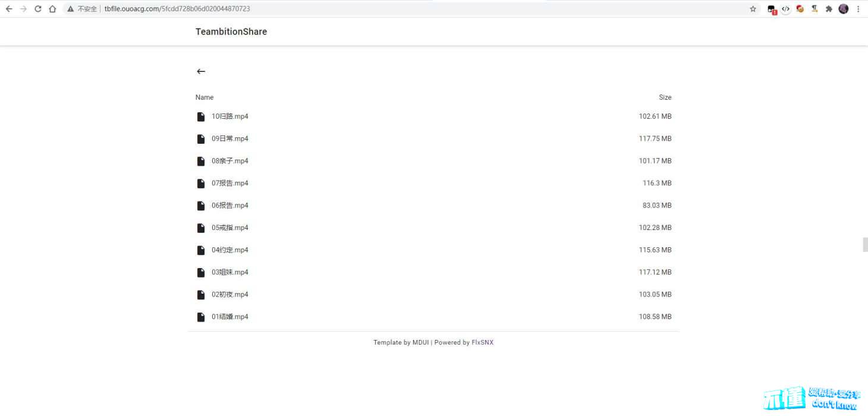Click the user profile avatar in toolbar
Screen dimensions: 868x416
coord(843,9)
